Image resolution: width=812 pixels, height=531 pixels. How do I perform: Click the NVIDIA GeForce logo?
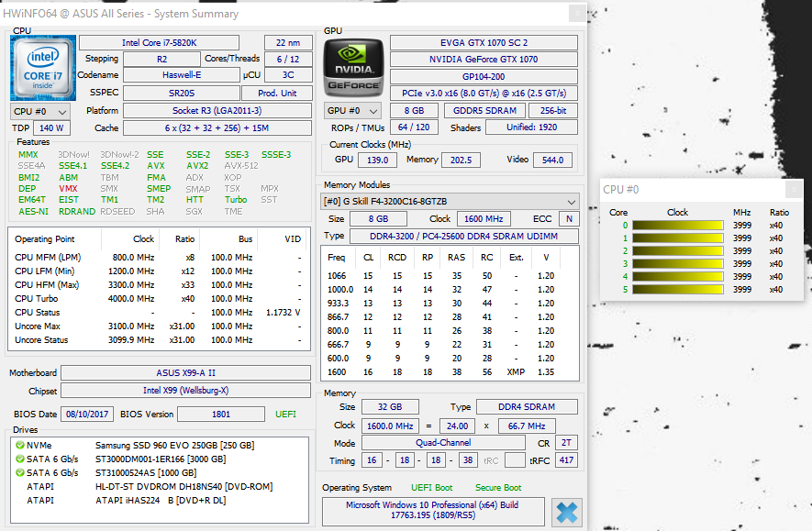tap(353, 68)
